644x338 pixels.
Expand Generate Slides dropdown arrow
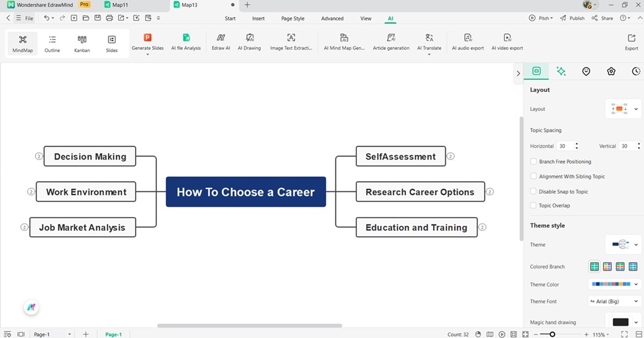click(x=147, y=54)
